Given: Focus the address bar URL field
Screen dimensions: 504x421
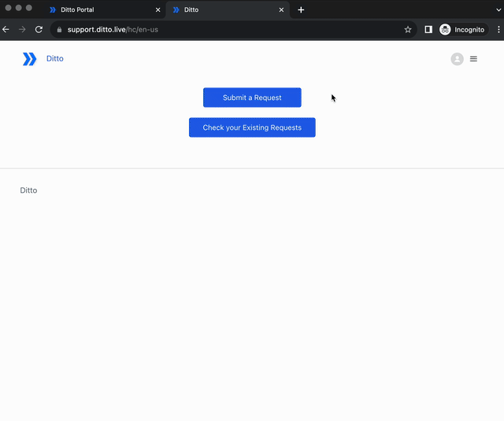Looking at the screenshot, I should (234, 30).
